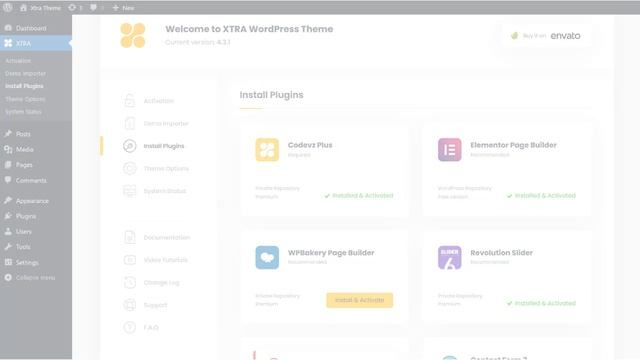The height and width of the screenshot is (360, 640).
Task: Click the WPBakery Page Builder icon
Action: [x=267, y=257]
